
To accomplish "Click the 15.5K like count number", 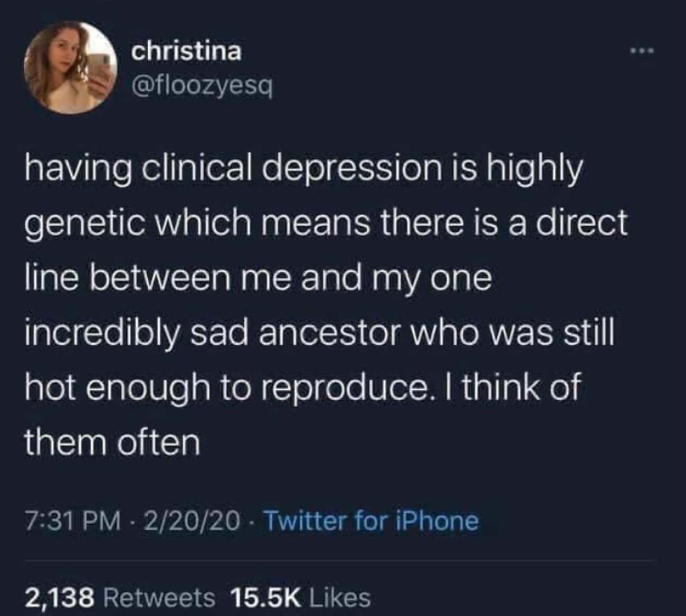I will pos(266,597).
